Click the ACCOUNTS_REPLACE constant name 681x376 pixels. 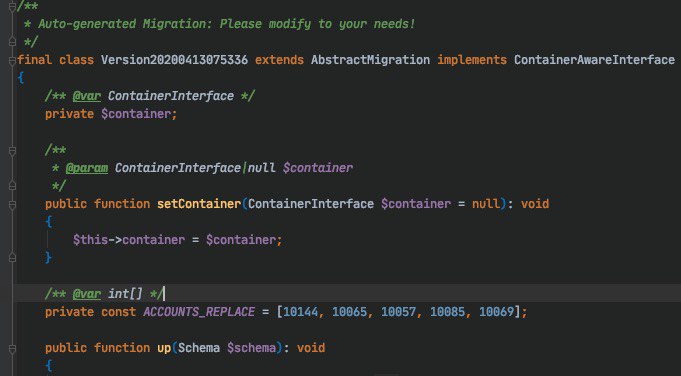click(x=199, y=312)
